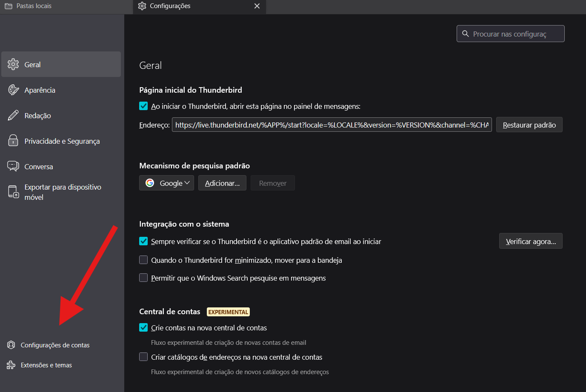Enable Windows Search message indexing checkbox
The width and height of the screenshot is (586, 392).
click(143, 278)
